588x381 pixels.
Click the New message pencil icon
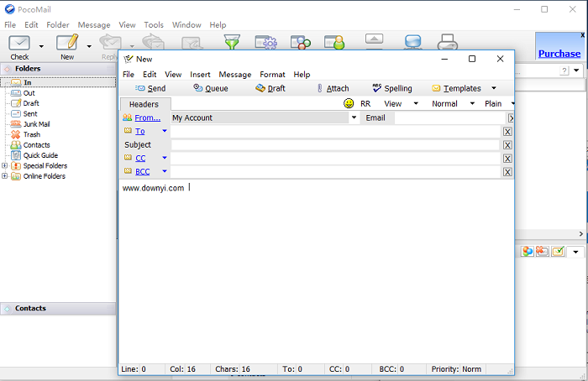[66, 44]
